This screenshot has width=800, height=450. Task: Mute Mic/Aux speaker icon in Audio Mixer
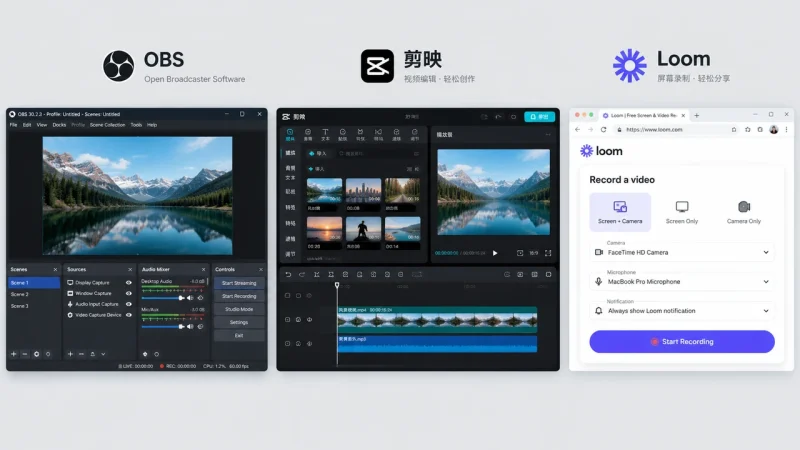190,327
